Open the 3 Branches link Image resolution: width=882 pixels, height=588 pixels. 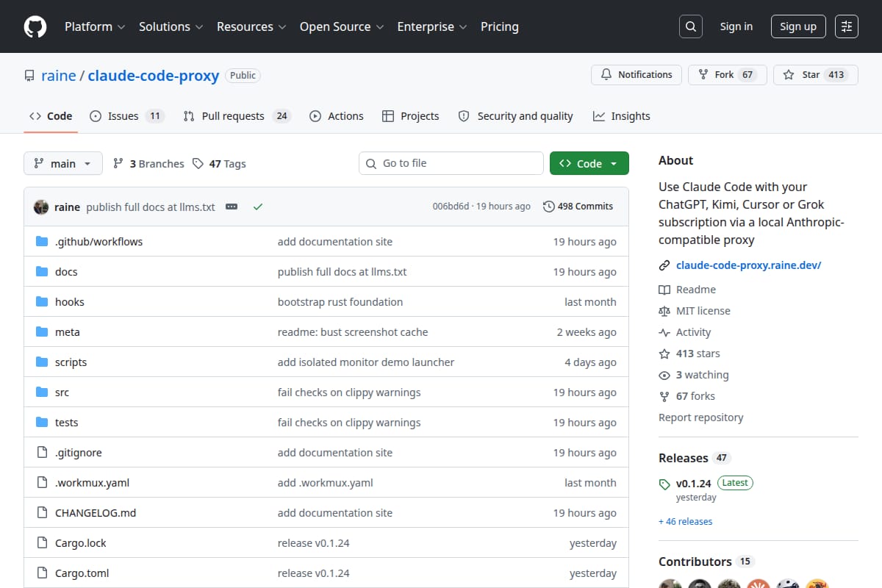pyautogui.click(x=148, y=164)
